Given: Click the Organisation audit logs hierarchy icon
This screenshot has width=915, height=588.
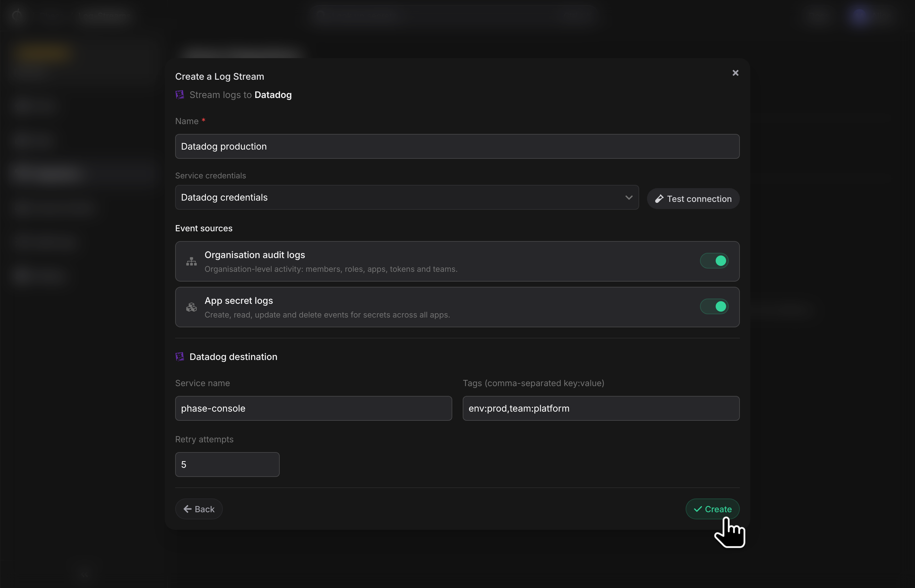Looking at the screenshot, I should [x=191, y=262].
